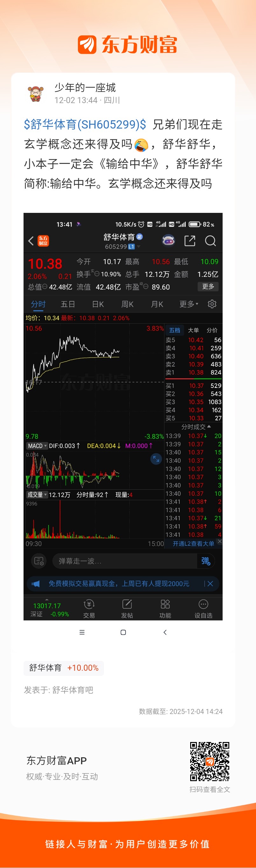Viewport: 256px width, 868px height.
Task: Expand the chart fullscreen arrows icon
Action: pyautogui.click(x=156, y=458)
